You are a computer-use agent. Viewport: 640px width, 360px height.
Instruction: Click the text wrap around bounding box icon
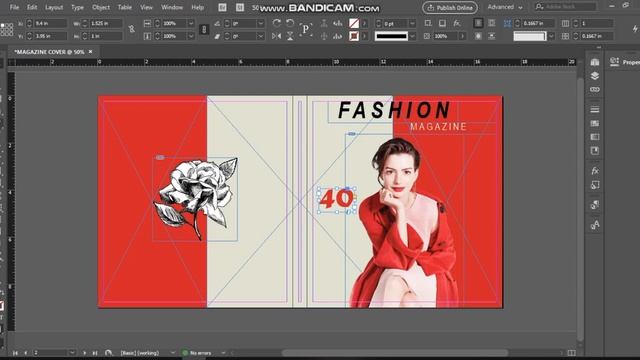(491, 23)
